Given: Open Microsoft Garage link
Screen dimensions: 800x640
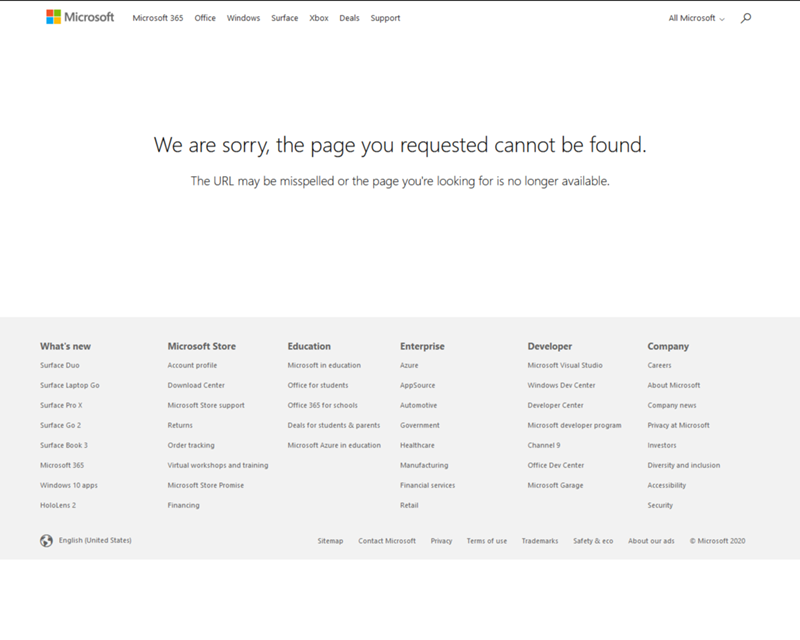Looking at the screenshot, I should click(555, 485).
